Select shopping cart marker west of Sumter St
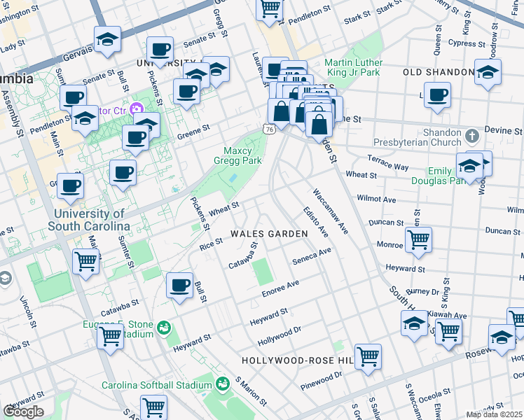The width and height of the screenshot is (524, 420). pyautogui.click(x=86, y=263)
